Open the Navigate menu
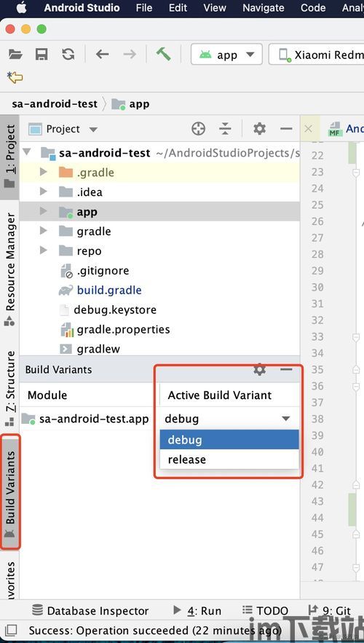 point(263,8)
